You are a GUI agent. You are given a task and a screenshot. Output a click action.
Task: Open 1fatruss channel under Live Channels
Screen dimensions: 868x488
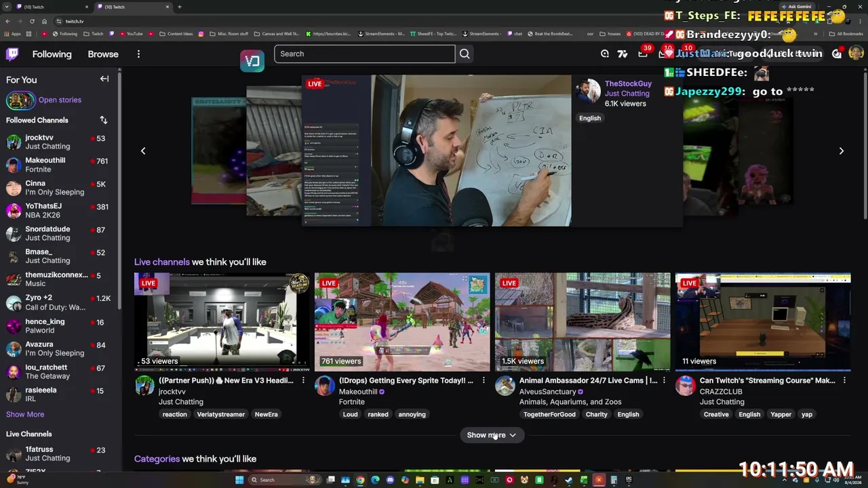pos(60,453)
